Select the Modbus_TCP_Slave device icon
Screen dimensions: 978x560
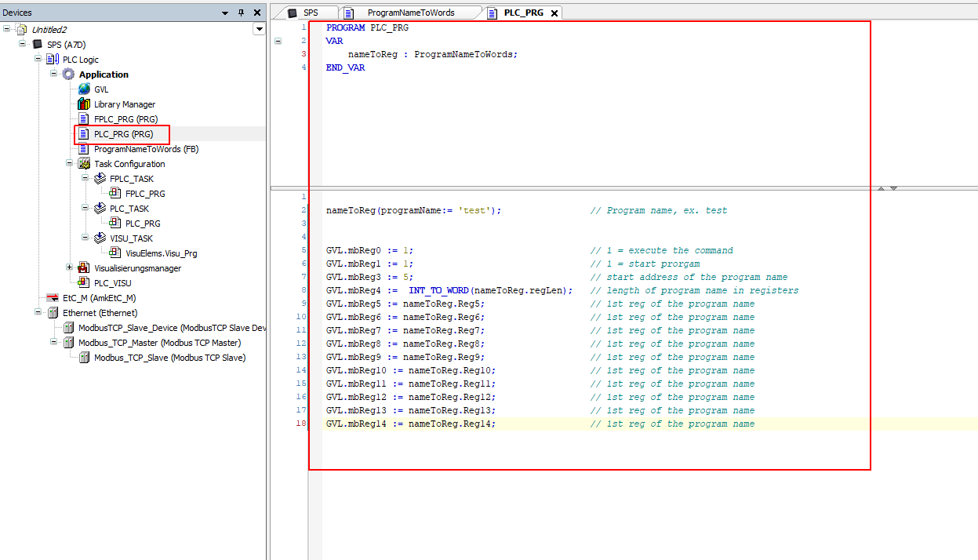pos(84,358)
